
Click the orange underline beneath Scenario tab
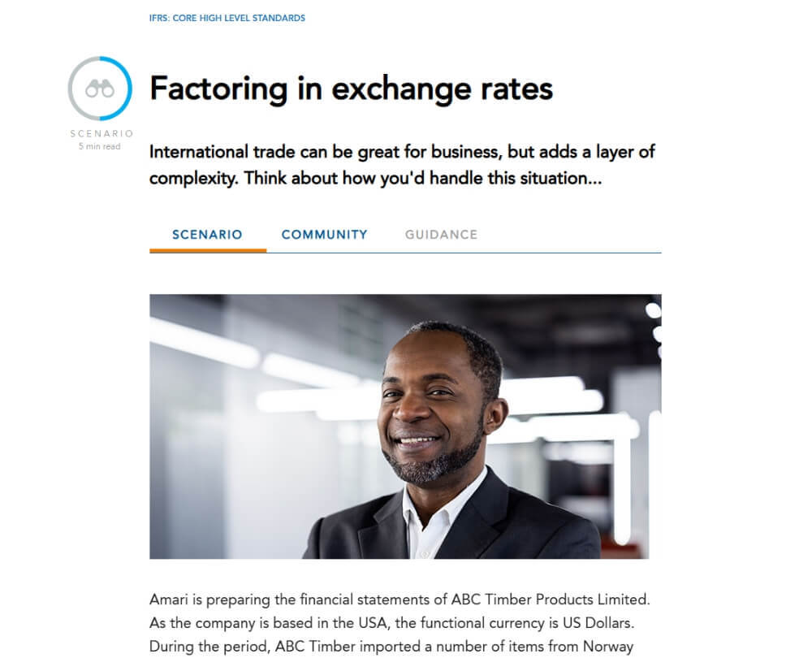207,250
